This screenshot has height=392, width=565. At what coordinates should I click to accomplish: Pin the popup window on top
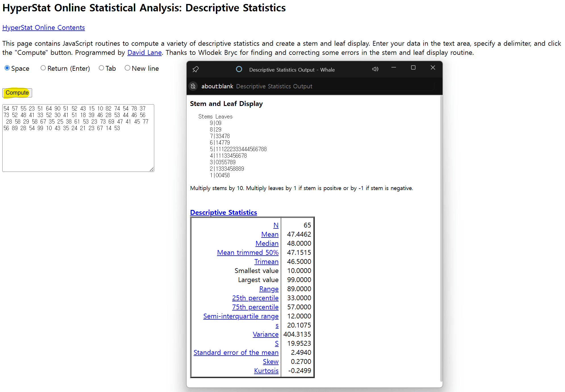pyautogui.click(x=195, y=69)
